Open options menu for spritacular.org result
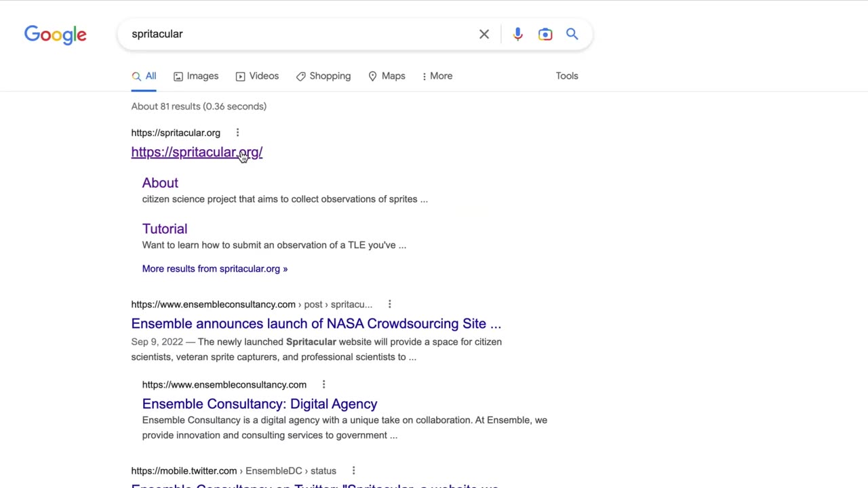Image resolution: width=868 pixels, height=488 pixels. coord(237,133)
